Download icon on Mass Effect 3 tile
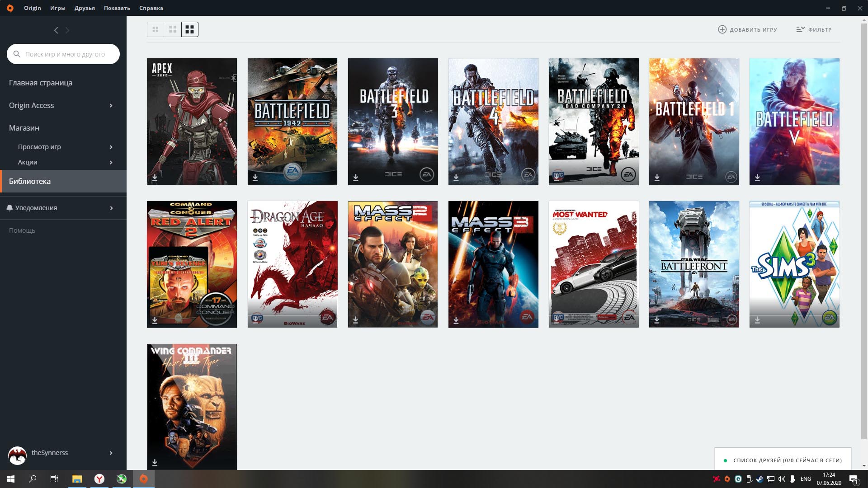This screenshot has width=868, height=488. (x=456, y=320)
